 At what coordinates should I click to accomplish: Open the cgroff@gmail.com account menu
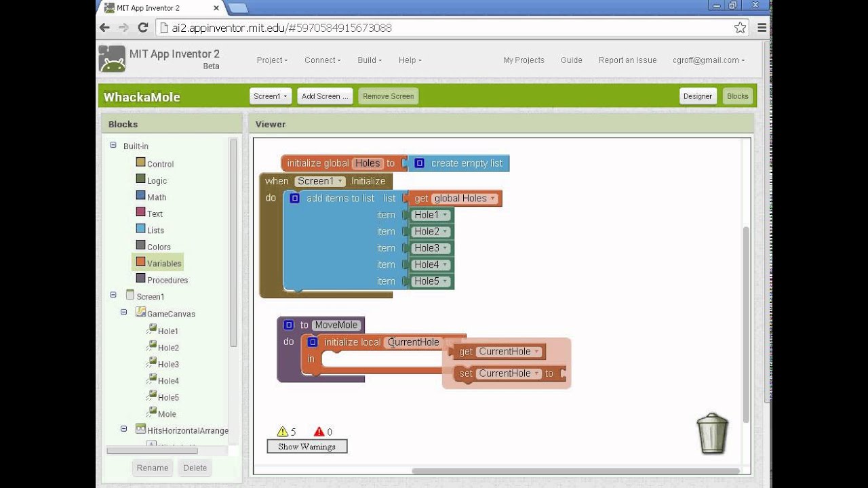pyautogui.click(x=708, y=60)
